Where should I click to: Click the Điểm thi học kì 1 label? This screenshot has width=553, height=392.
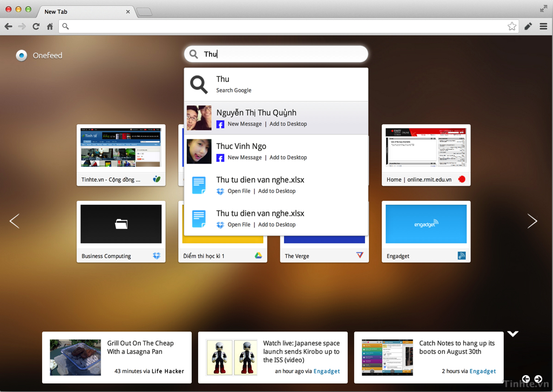tap(204, 256)
